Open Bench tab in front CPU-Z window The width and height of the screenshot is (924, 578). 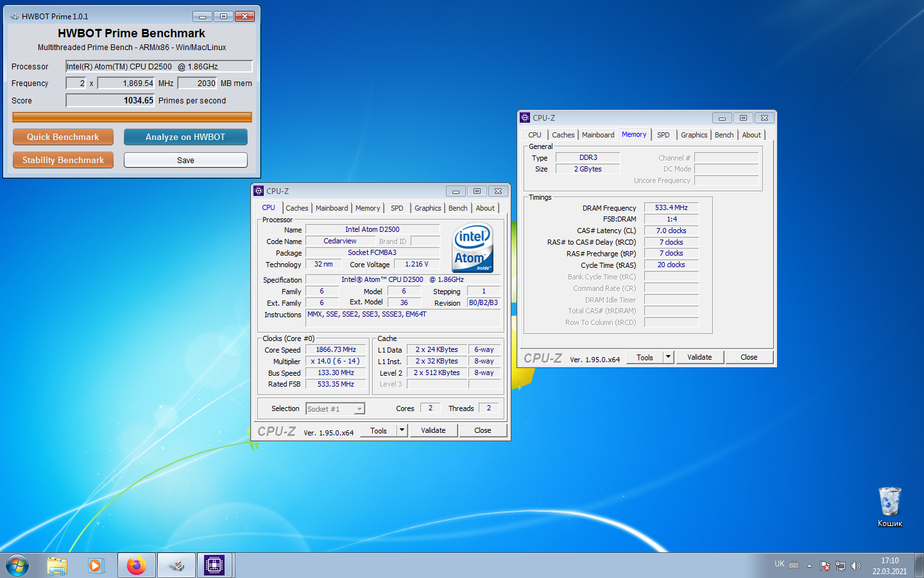[458, 208]
